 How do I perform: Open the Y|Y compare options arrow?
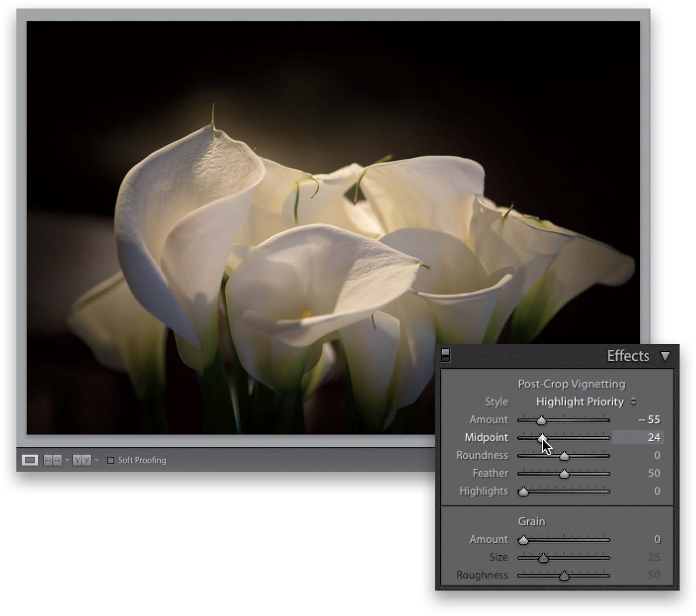point(96,460)
